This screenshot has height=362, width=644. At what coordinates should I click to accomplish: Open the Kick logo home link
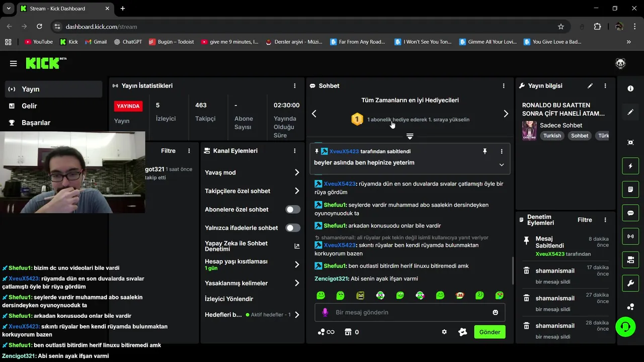[x=46, y=63]
